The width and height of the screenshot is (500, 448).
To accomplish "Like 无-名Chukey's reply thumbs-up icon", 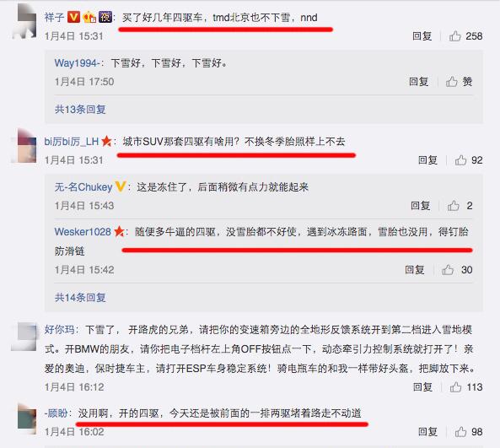I will click(454, 206).
